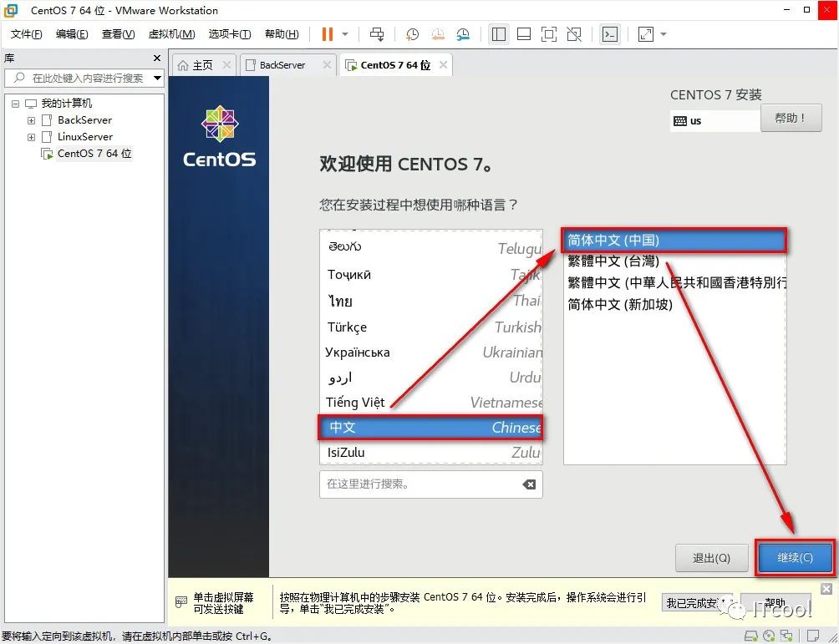Open the 帮助(H) menu
The width and height of the screenshot is (839, 644).
[x=282, y=34]
